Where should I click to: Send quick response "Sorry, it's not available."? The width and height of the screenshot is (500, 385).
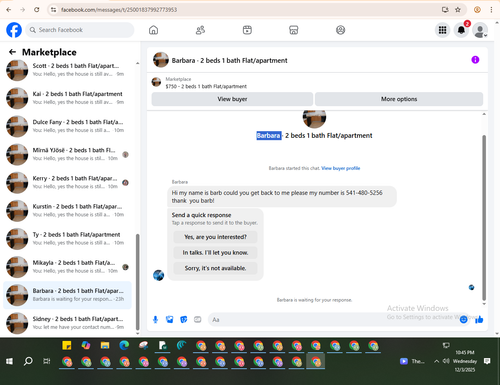click(x=215, y=268)
